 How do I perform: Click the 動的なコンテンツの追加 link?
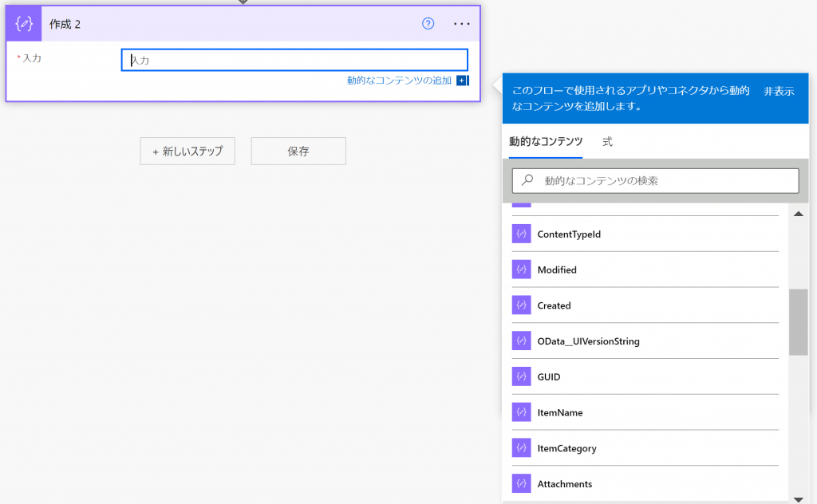click(x=399, y=81)
